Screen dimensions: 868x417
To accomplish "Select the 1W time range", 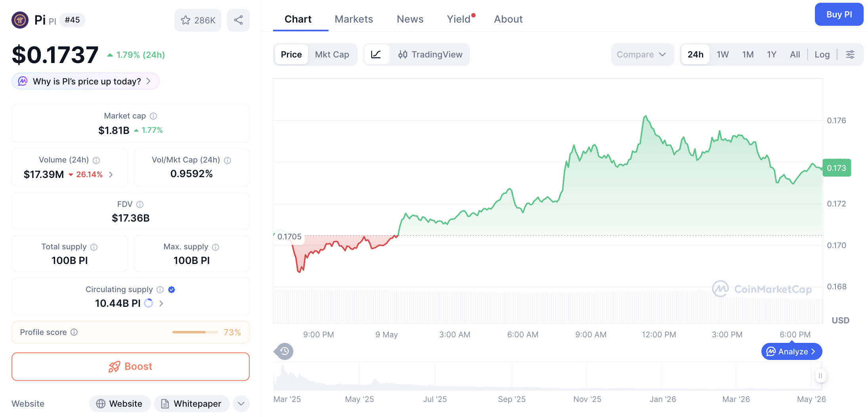I will (x=723, y=54).
